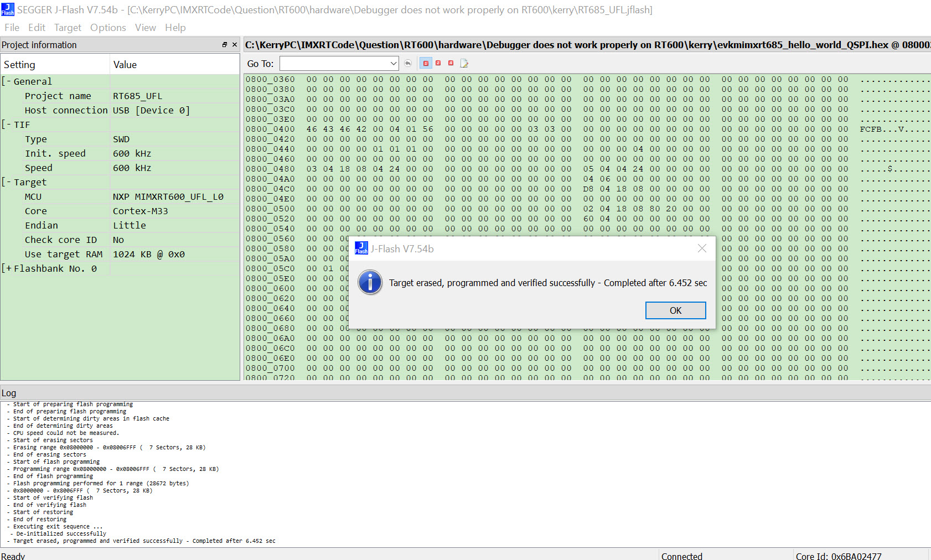Open the Target menu
The height and width of the screenshot is (560, 931).
(68, 28)
